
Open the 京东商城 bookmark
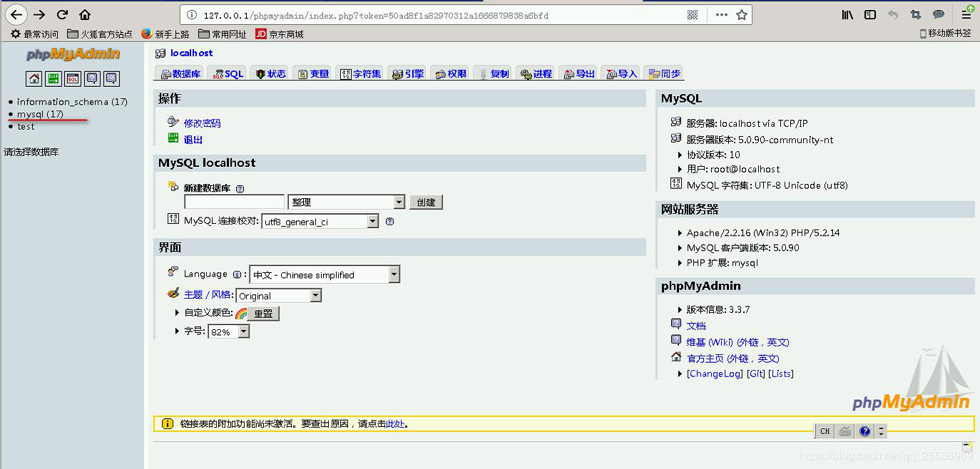[x=280, y=33]
